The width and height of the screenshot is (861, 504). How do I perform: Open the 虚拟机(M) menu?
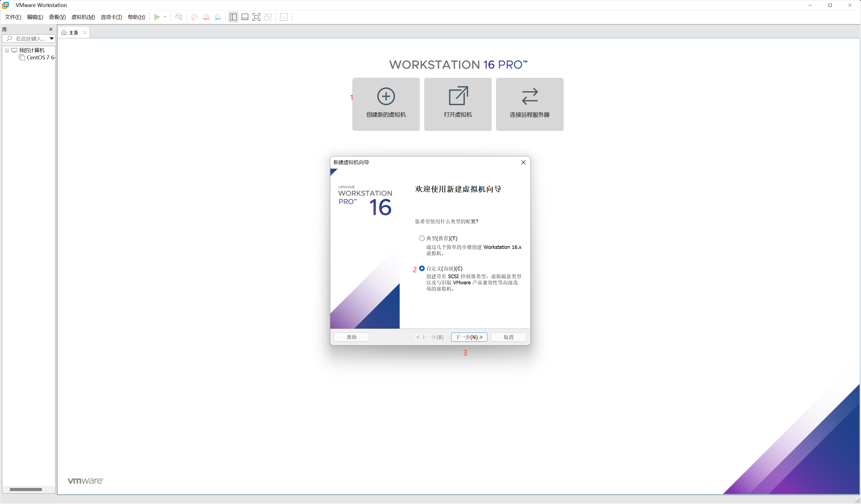pyautogui.click(x=83, y=17)
